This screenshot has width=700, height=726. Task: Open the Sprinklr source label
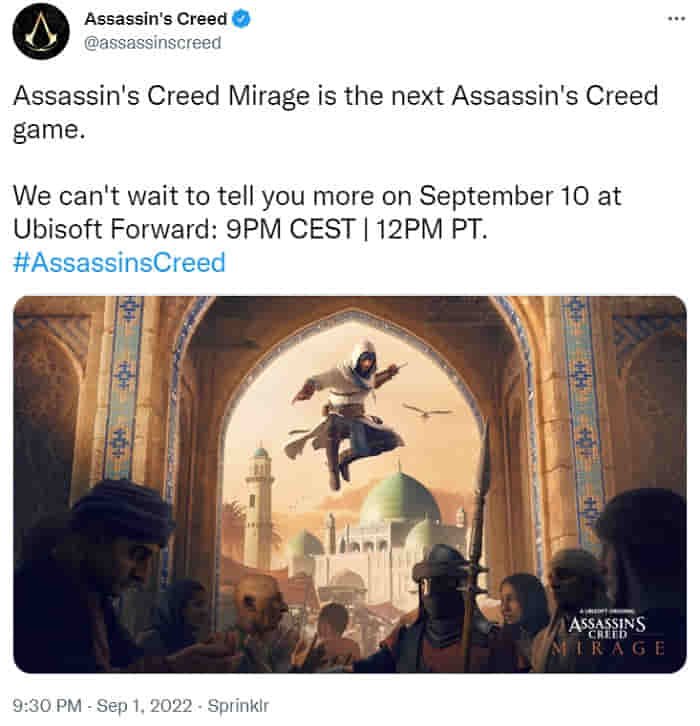click(238, 706)
